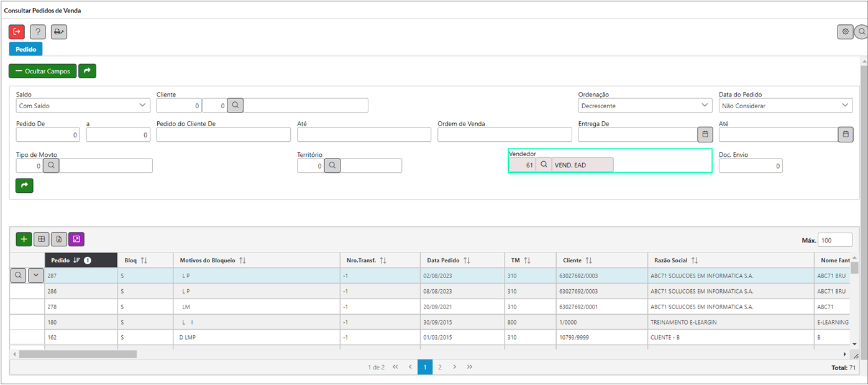Image resolution: width=868 pixels, height=385 pixels.
Task: Click the Pedido De number field
Action: (48, 134)
